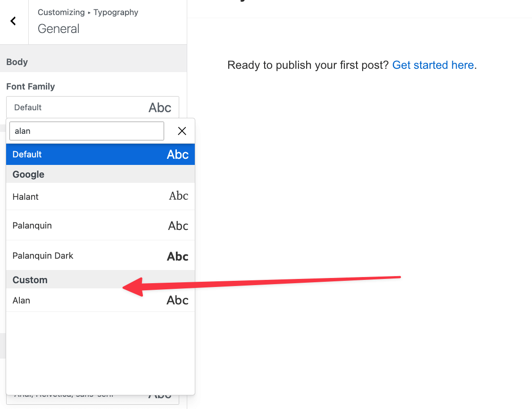The image size is (532, 409).
Task: Click the Customizing Typography breadcrumb text
Action: tap(88, 12)
